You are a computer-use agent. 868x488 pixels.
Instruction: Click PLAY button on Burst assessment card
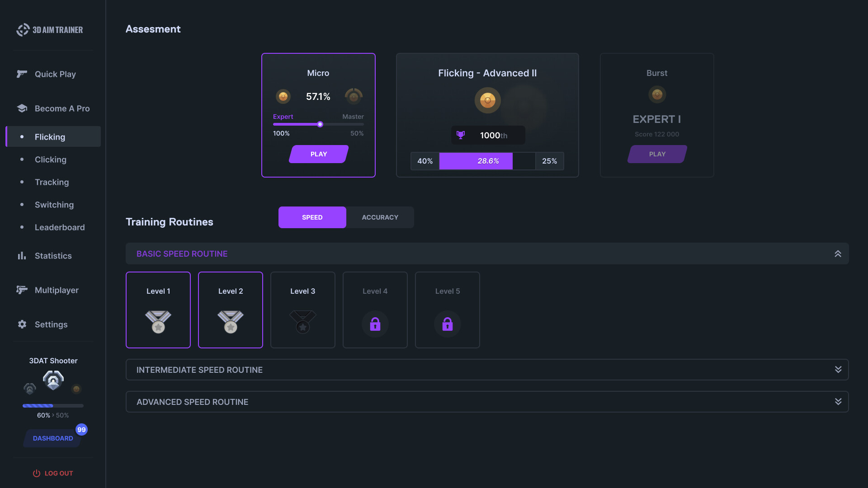click(x=657, y=154)
